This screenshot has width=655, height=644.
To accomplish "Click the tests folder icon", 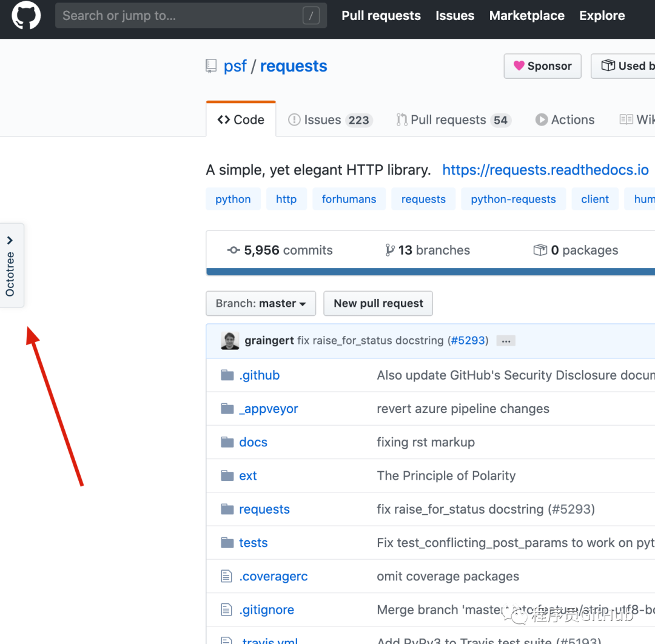I will coord(227,543).
